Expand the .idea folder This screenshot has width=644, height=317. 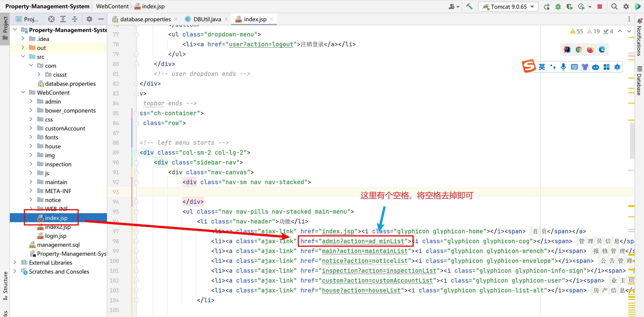pos(23,38)
